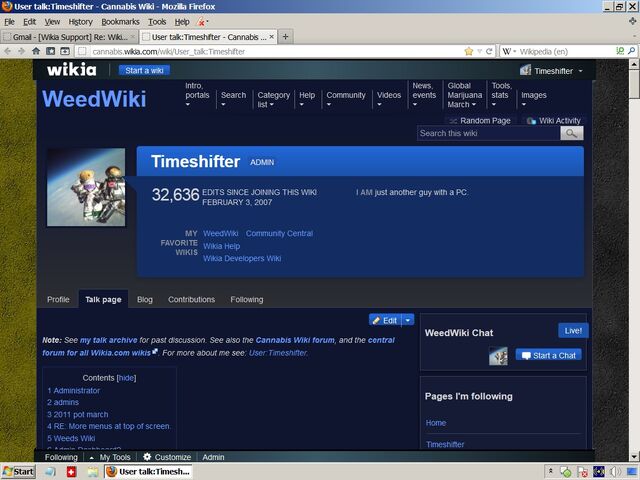Expand the Help nav menu on WeedWiki

point(307,99)
